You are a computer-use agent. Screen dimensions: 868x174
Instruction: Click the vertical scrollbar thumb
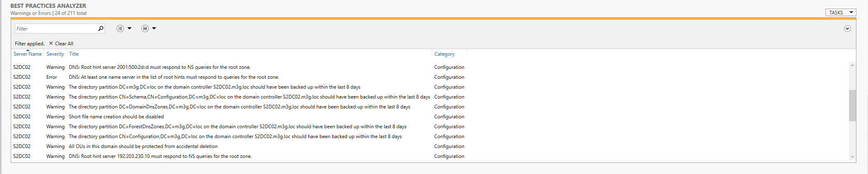point(852,105)
